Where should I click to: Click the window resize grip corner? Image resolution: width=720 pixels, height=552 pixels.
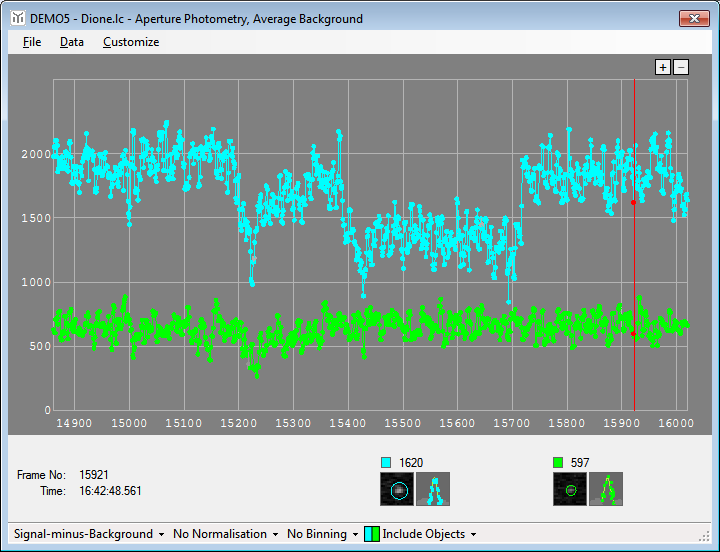704,536
